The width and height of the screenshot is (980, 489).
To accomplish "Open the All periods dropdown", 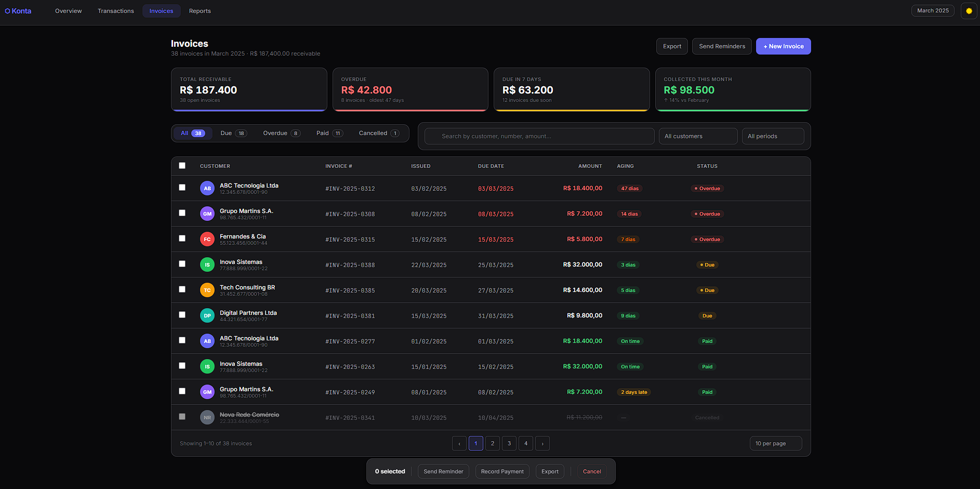I will pyautogui.click(x=773, y=136).
